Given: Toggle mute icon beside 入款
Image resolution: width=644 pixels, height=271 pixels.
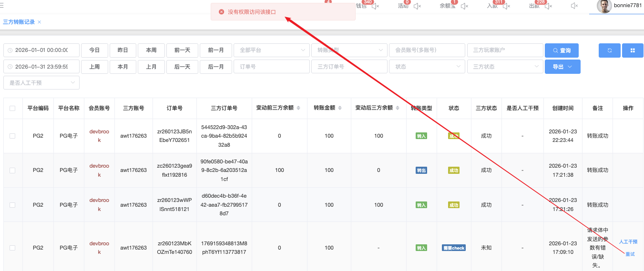Looking at the screenshot, I should click(506, 6).
